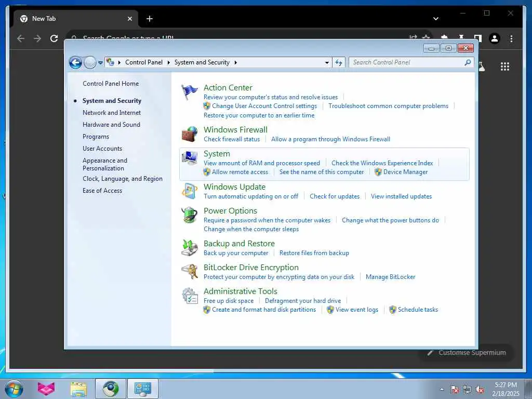Image resolution: width=532 pixels, height=399 pixels.
Task: Reload the page in Supermium browser
Action: coord(54,38)
